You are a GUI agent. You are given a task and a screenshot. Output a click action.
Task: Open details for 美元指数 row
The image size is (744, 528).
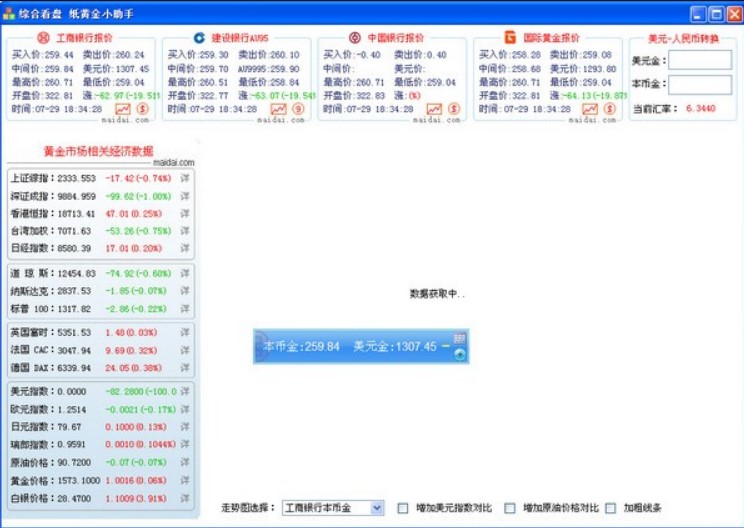point(185,391)
